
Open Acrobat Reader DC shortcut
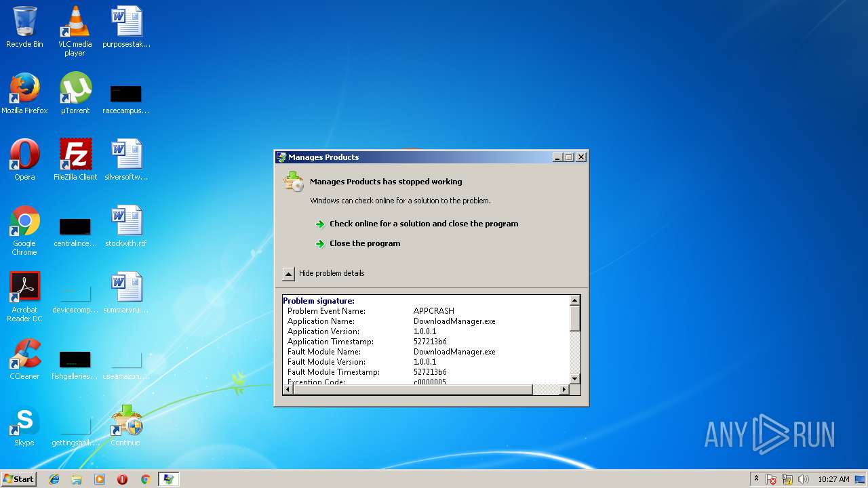tap(24, 297)
